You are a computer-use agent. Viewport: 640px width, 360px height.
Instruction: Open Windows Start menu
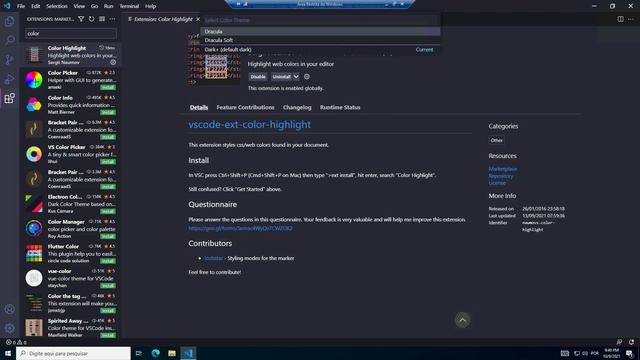click(8, 353)
